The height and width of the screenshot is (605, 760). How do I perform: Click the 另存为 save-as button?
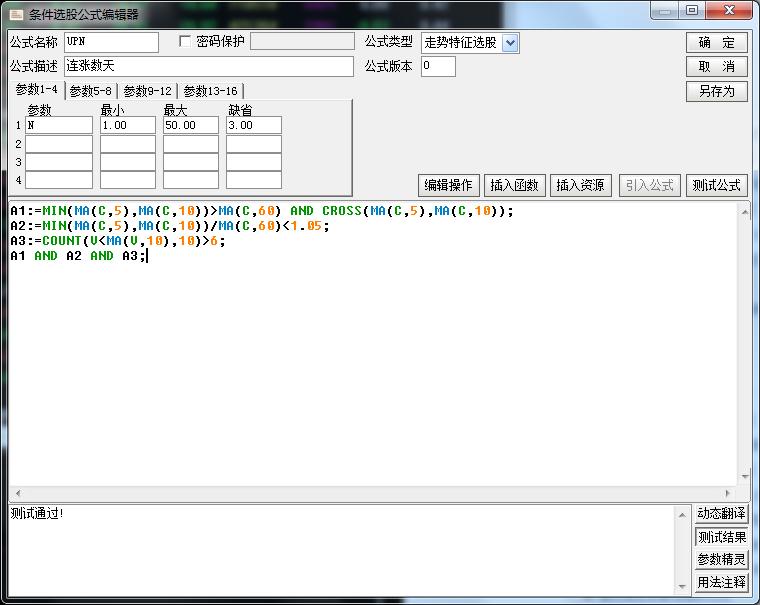[x=716, y=91]
